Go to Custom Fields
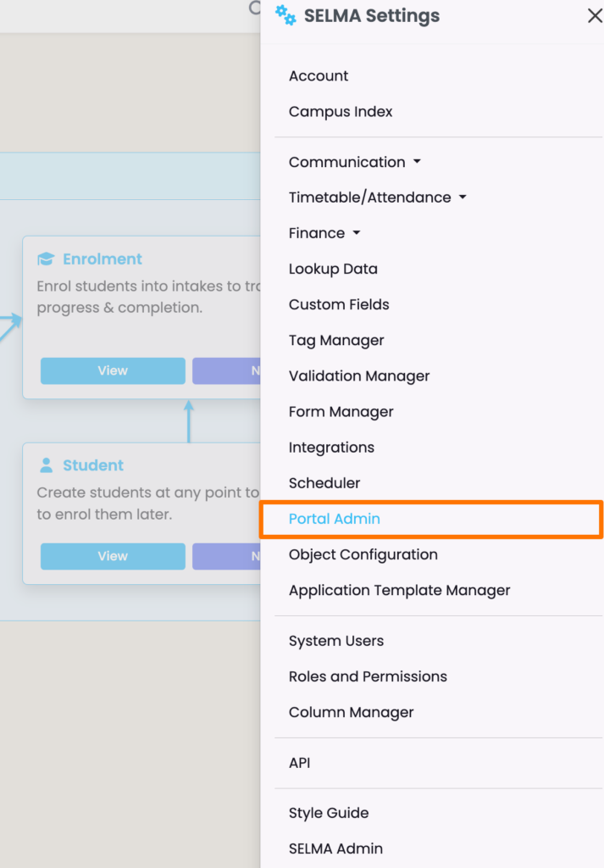Viewport: 604px width, 868px height. pyautogui.click(x=339, y=304)
